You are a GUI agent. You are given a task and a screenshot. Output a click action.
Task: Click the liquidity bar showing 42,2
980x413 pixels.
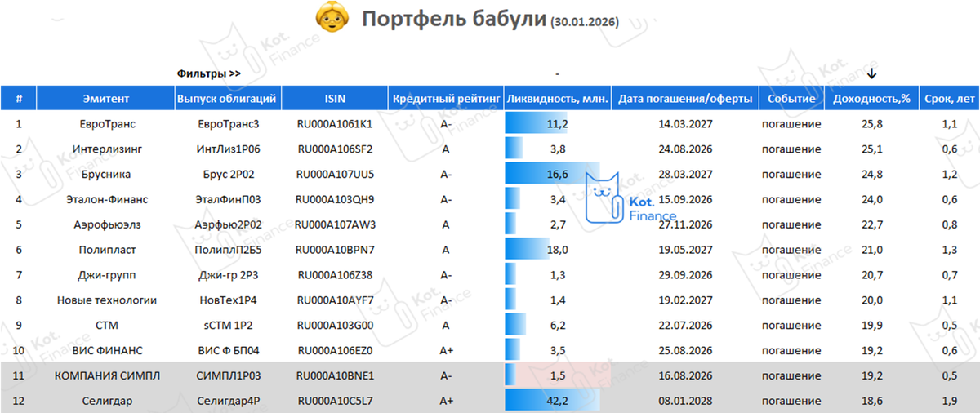(553, 400)
